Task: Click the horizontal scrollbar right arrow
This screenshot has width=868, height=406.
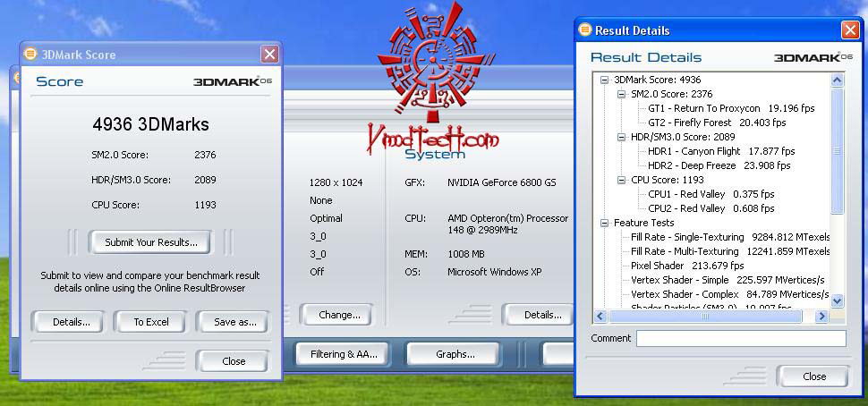Action: (x=821, y=317)
